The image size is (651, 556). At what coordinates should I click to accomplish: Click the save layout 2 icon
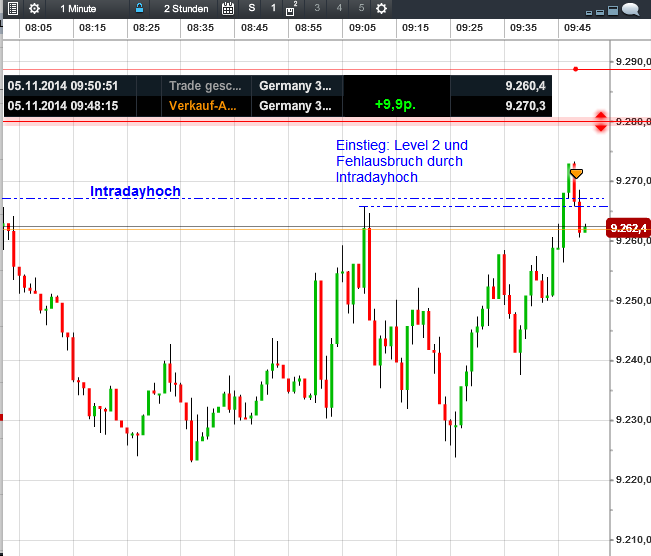[291, 9]
